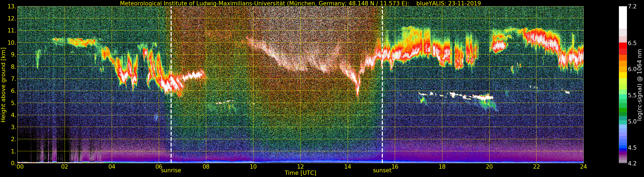
Task: Click the blue band of the colorbar
Action: point(623,148)
